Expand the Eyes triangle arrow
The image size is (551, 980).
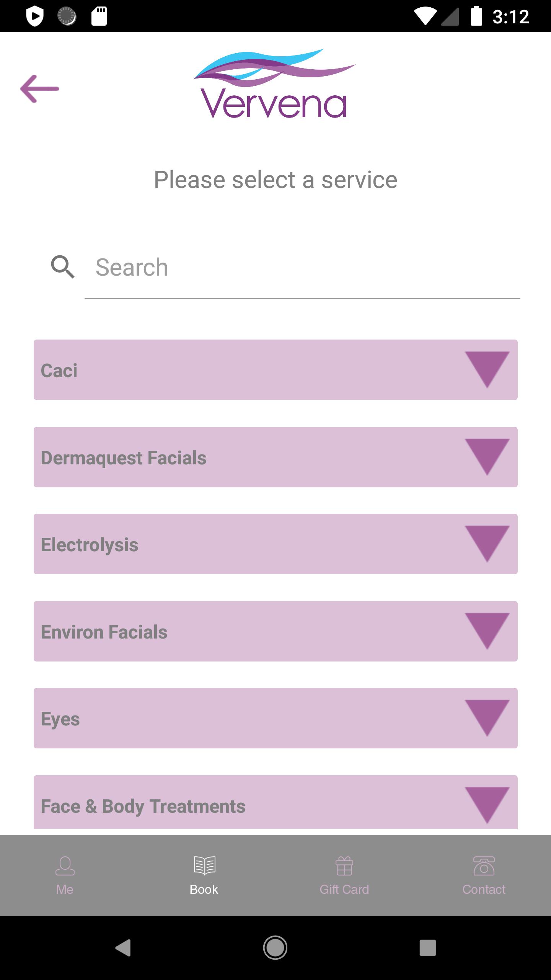[487, 718]
